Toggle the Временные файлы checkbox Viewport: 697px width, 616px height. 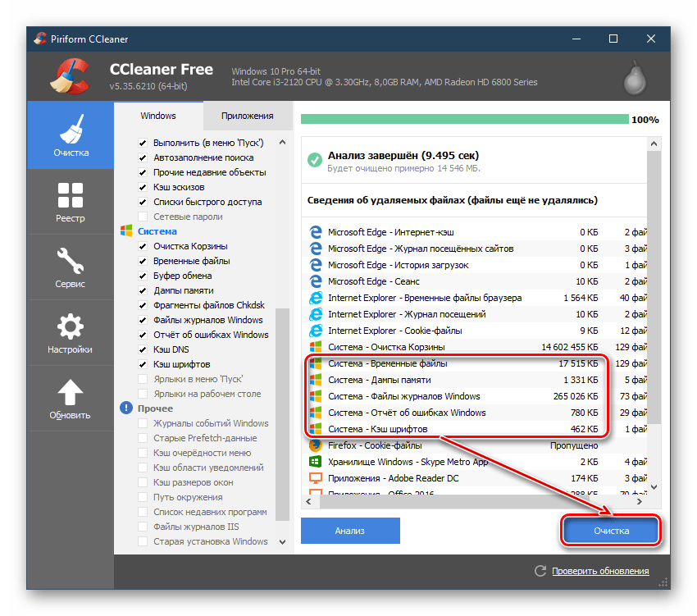143,261
